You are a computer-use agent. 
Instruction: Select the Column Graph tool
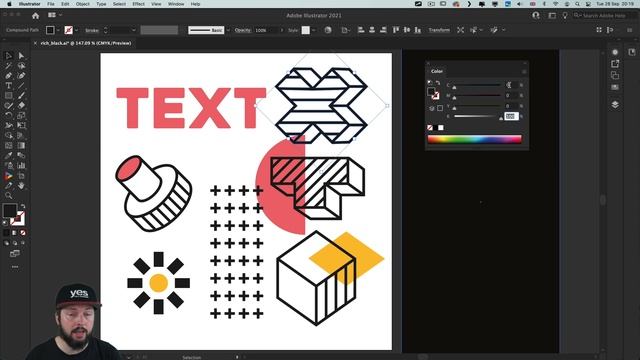[21, 165]
